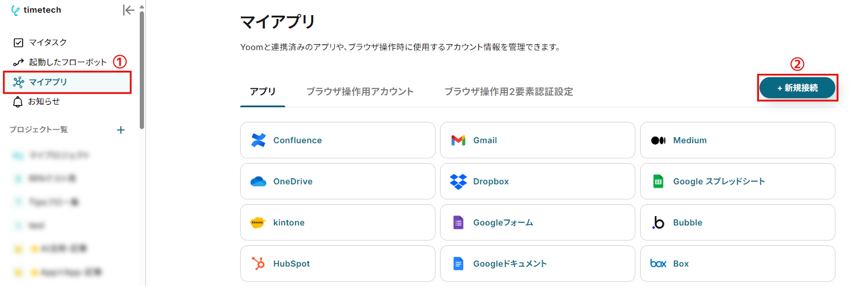Select マイアプリ in the sidebar
This screenshot has width=868, height=286.
coord(48,82)
